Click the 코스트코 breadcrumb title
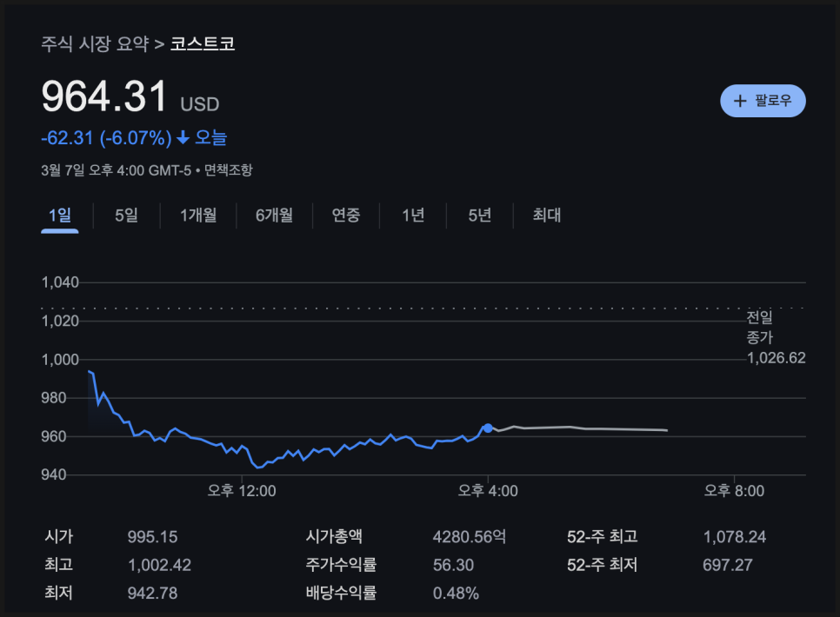Screen dimensions: 840x617 tap(203, 44)
